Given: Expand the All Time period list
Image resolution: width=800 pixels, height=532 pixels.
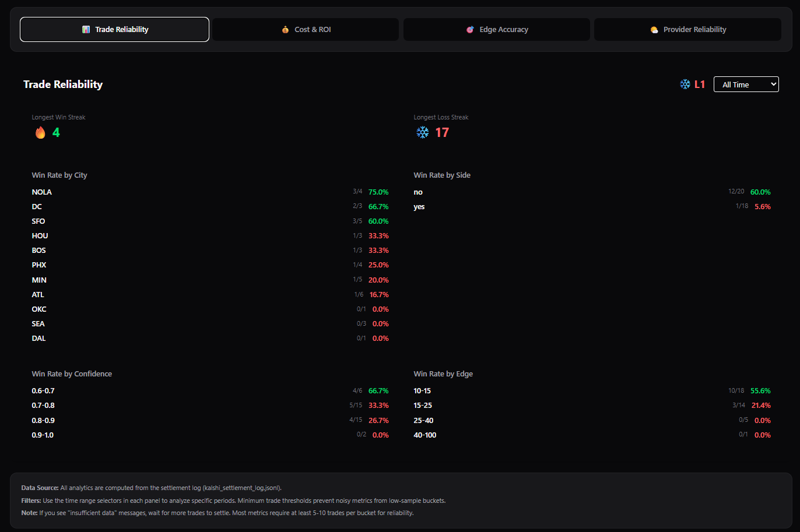Looking at the screenshot, I should point(746,84).
